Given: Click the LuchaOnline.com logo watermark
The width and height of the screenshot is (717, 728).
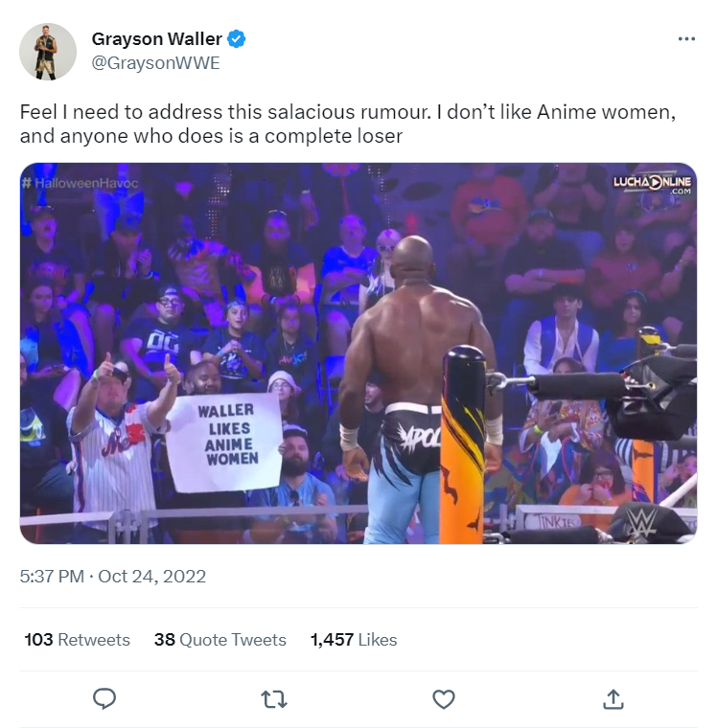Looking at the screenshot, I should (652, 185).
